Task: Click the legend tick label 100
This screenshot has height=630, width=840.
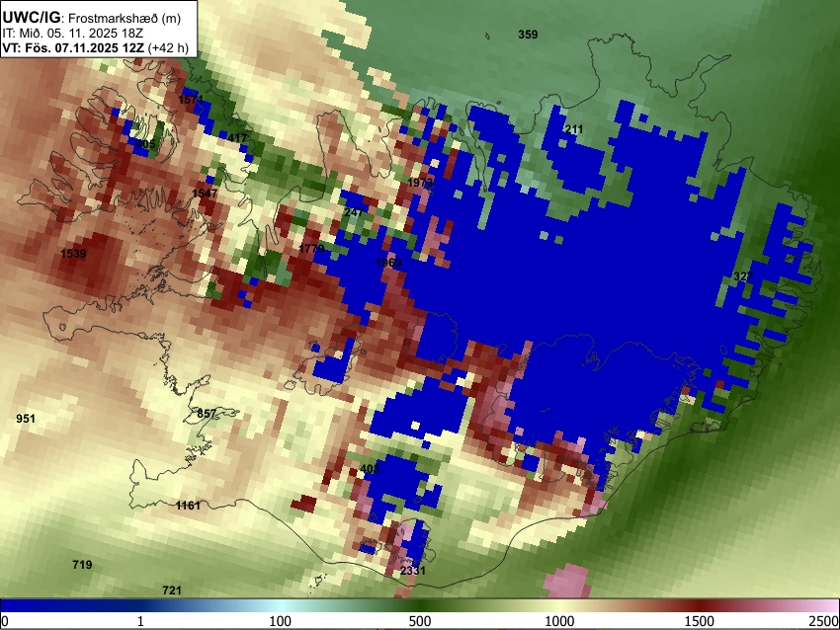Action: (x=281, y=621)
